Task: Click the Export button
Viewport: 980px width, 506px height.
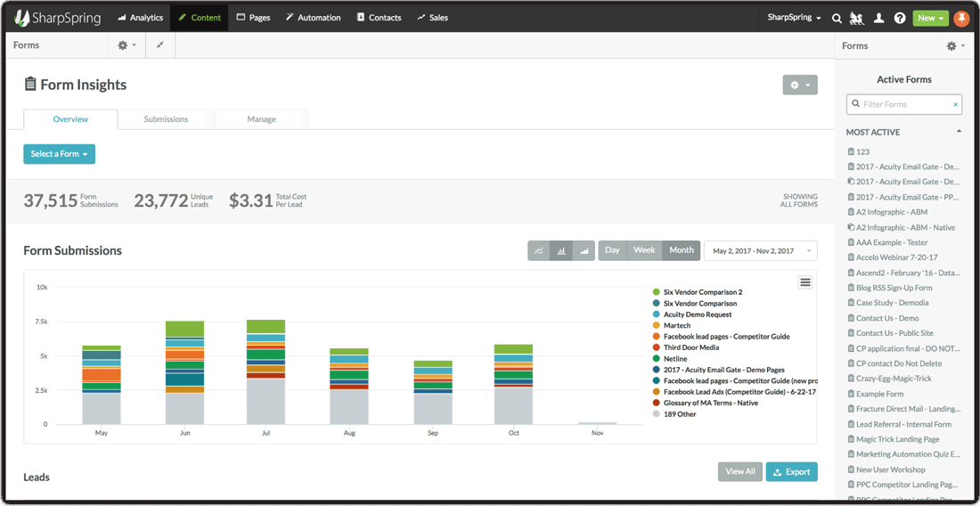Action: [x=791, y=471]
